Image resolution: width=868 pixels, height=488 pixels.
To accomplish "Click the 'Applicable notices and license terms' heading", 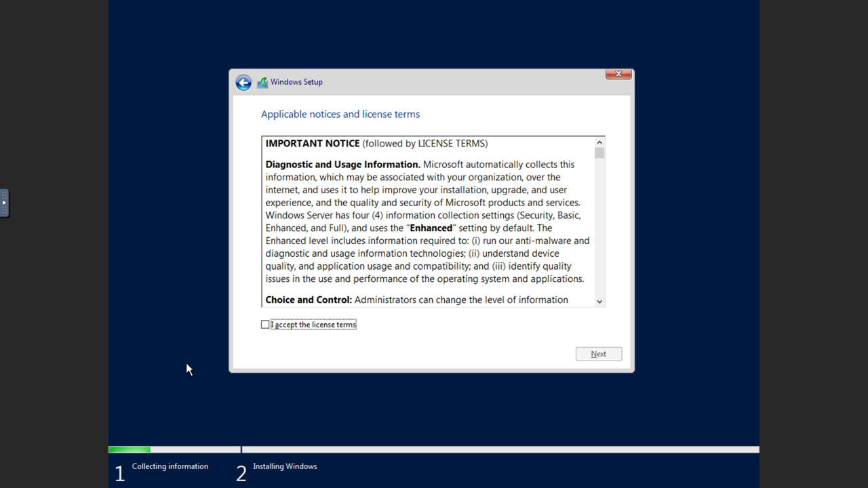I will pyautogui.click(x=340, y=115).
